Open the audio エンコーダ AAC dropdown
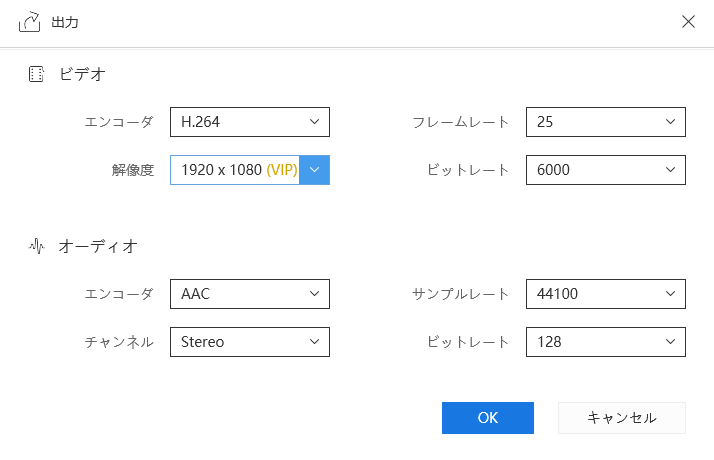Image resolution: width=714 pixels, height=460 pixels. pos(314,294)
